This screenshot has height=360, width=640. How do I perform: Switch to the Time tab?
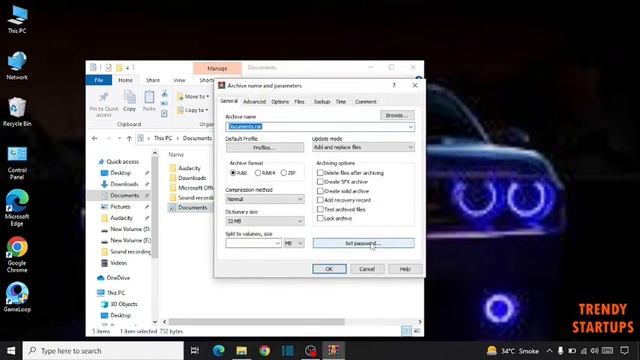(x=341, y=102)
